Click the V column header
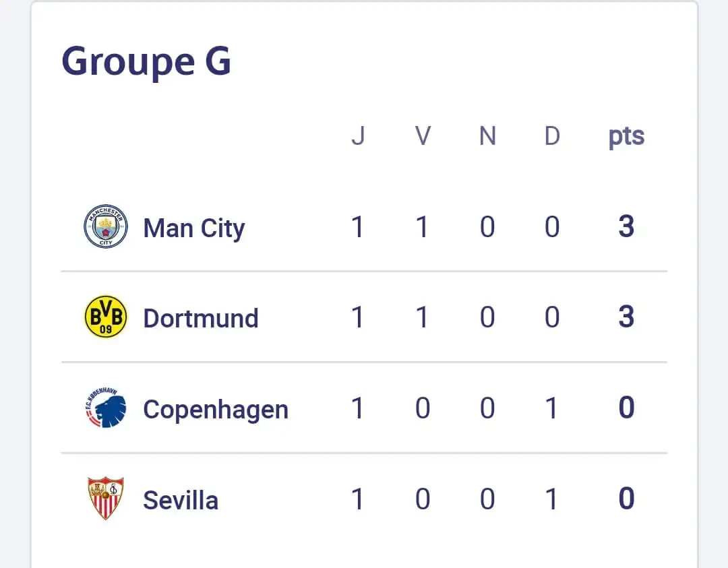Screen dimensions: 728x568 point(423,136)
